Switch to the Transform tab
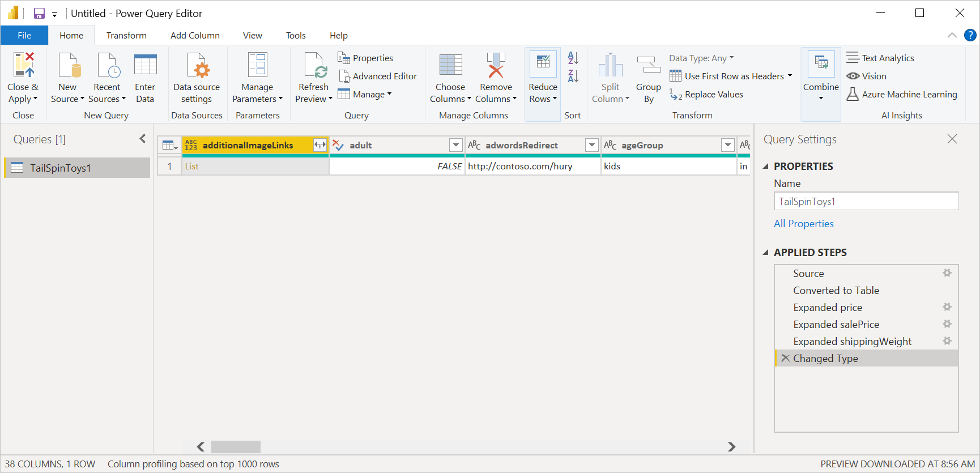This screenshot has height=473, width=980. tap(126, 35)
